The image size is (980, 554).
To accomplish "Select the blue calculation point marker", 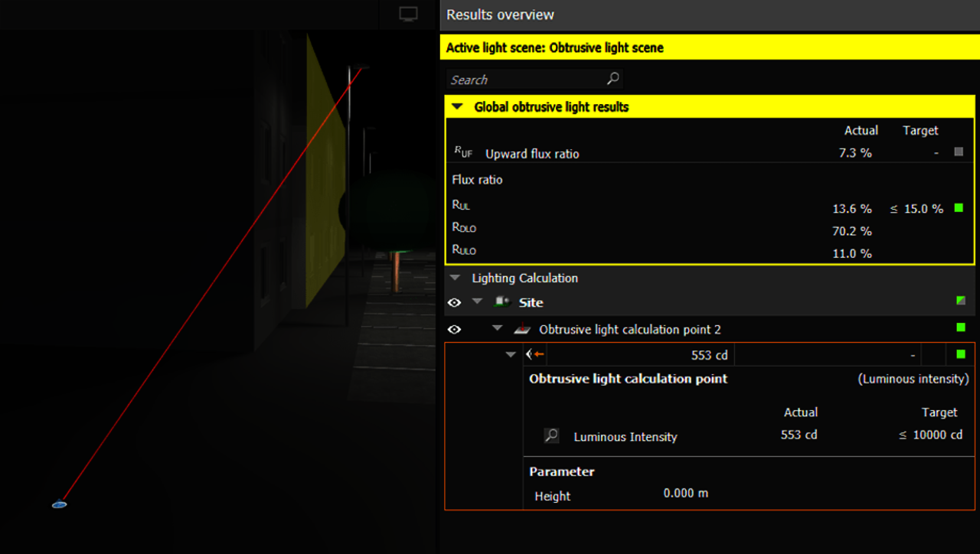I will click(59, 504).
